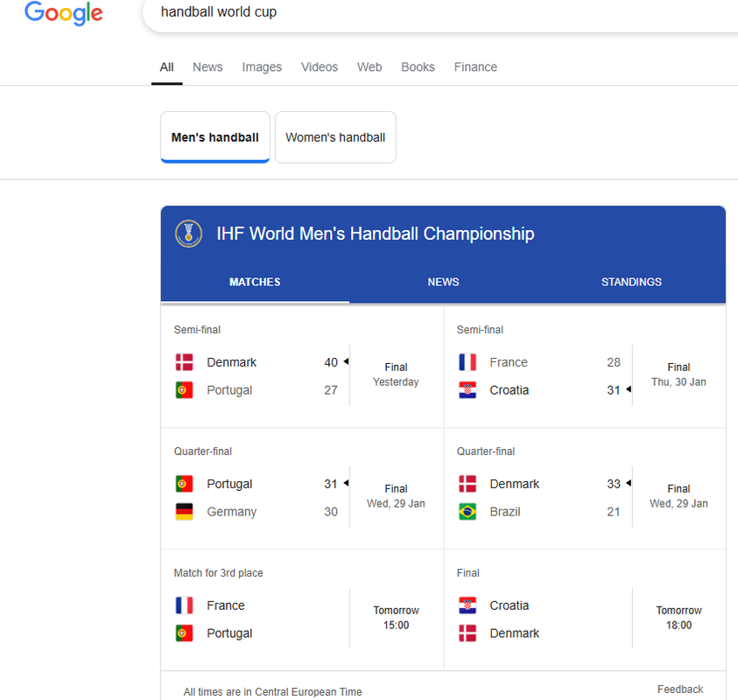Click the championship title heading

coord(375,234)
